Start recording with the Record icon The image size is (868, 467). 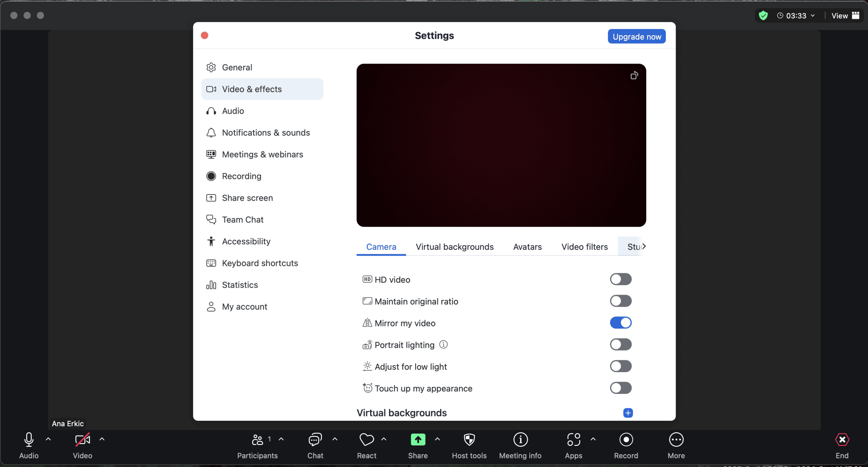[626, 439]
